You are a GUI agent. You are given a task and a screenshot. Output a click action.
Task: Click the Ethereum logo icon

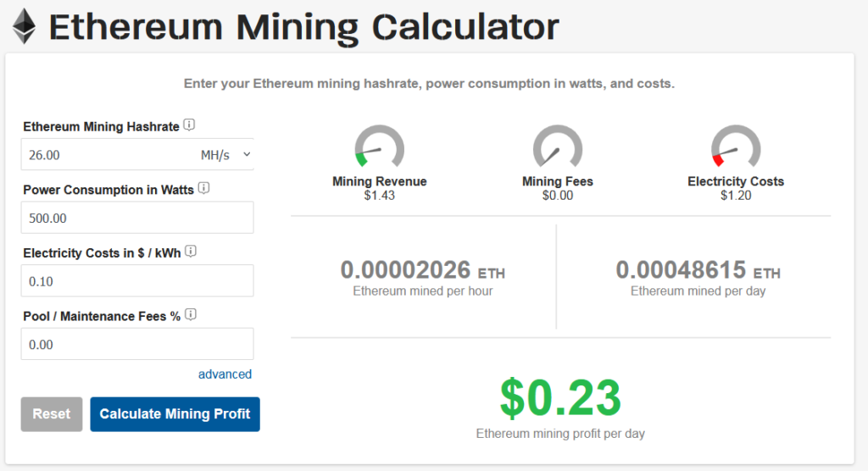tap(24, 26)
